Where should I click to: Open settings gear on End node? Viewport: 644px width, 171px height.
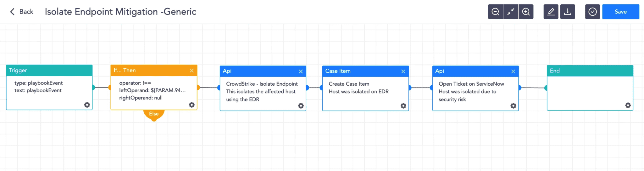628,105
